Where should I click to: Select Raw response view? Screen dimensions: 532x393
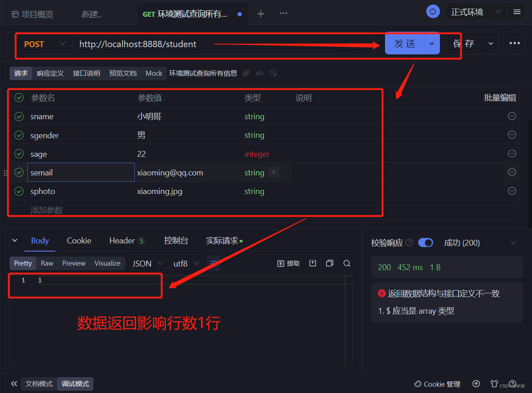47,263
